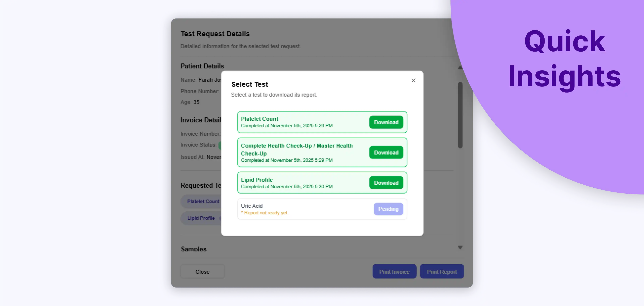This screenshot has height=306, width=644.
Task: Click the Platelet Count tag under Requested Tests
Action: [x=203, y=201]
